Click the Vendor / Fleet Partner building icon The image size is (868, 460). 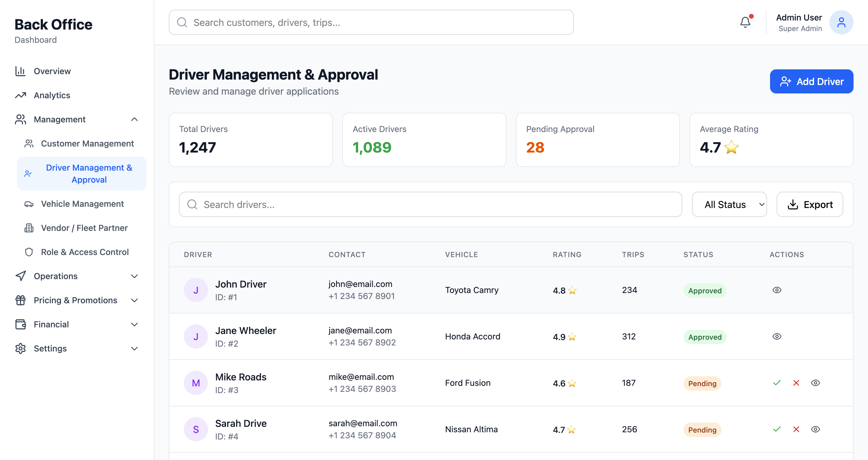29,228
